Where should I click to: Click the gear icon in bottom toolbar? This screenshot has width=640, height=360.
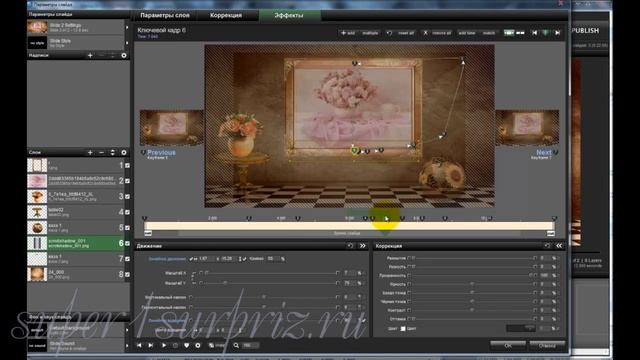tap(198, 345)
